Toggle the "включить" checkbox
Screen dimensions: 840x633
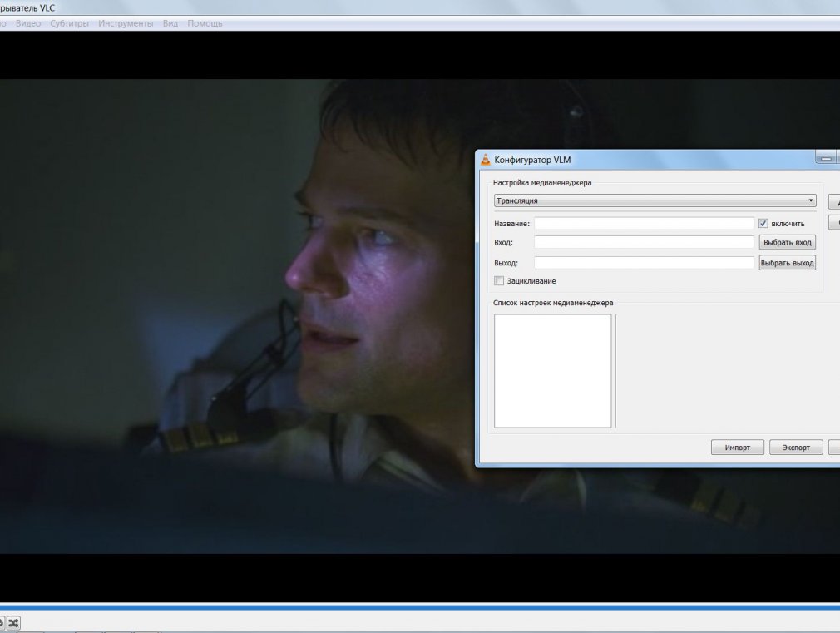763,224
